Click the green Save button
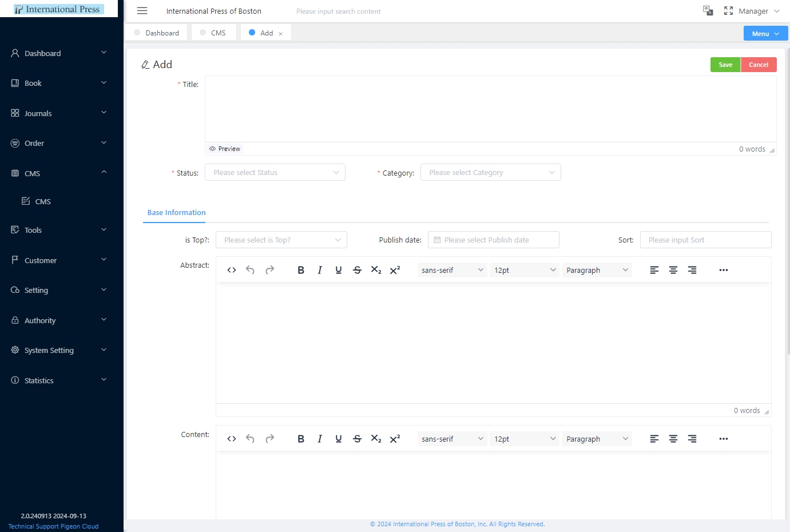The image size is (790, 532). coord(725,65)
